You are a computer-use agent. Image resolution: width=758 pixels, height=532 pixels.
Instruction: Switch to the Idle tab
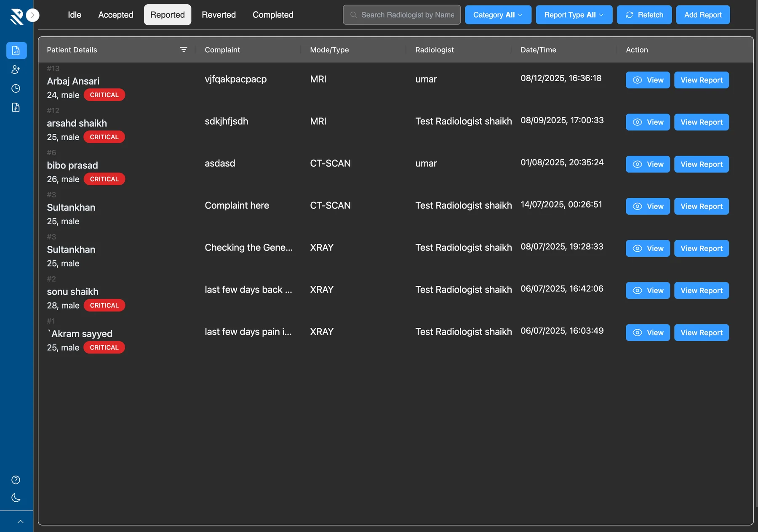(75, 15)
